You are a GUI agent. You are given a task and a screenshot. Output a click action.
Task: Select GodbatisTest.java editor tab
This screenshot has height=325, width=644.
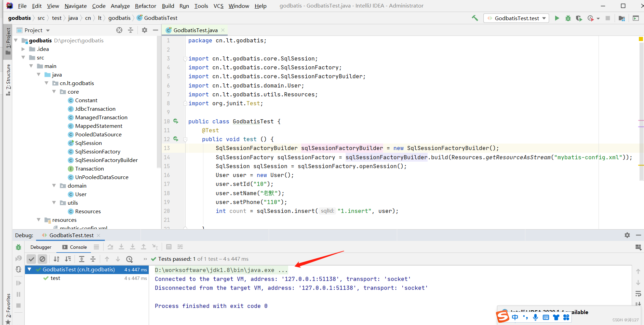point(195,30)
